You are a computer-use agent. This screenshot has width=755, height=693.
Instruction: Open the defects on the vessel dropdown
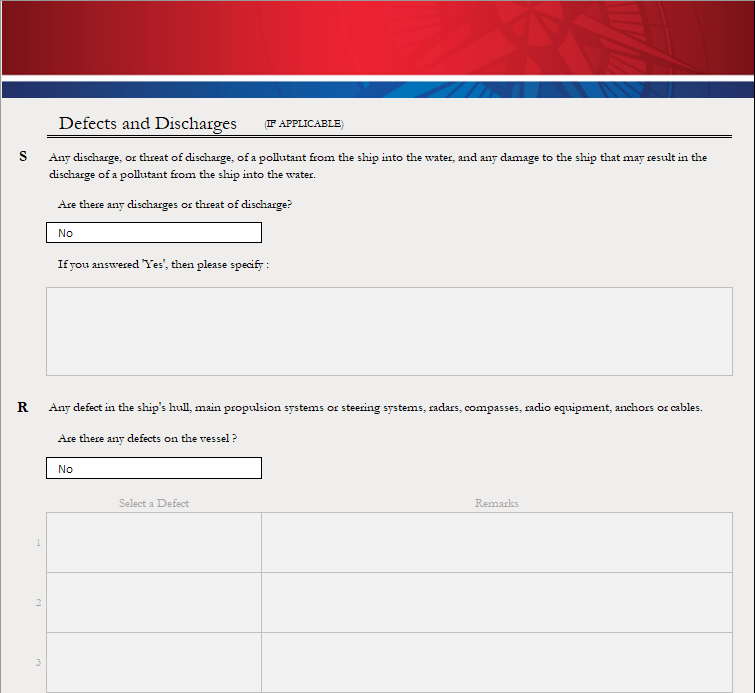click(x=154, y=469)
